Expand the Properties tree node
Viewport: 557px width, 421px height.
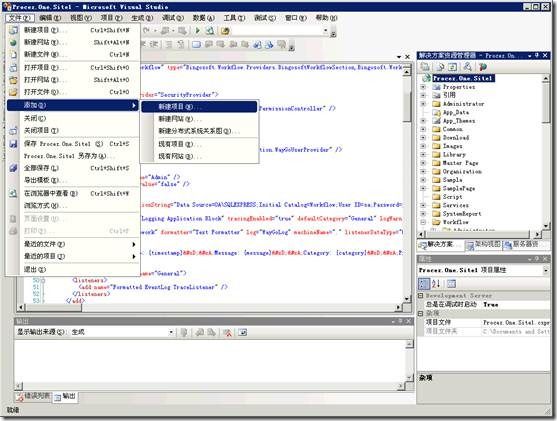click(x=423, y=87)
